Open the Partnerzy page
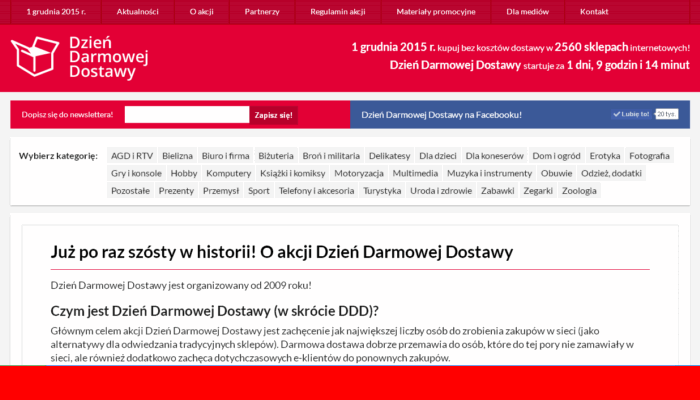The image size is (700, 400). 262,12
